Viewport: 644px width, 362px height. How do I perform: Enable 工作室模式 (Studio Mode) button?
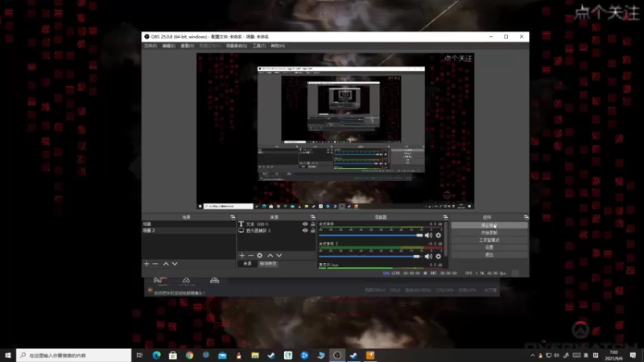pyautogui.click(x=489, y=240)
